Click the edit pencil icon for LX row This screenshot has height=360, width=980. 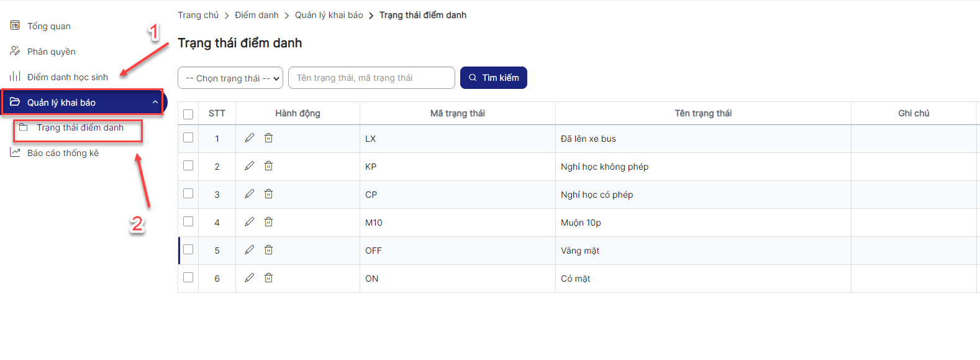(249, 138)
